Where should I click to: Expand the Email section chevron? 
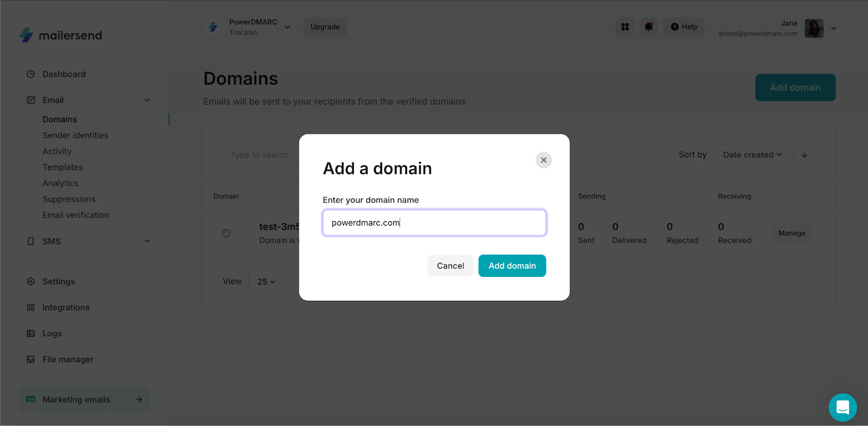coord(147,100)
